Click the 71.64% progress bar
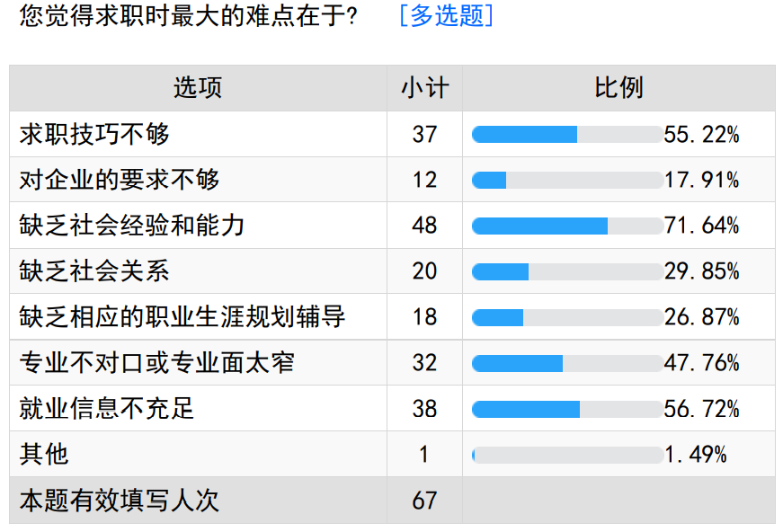 [x=567, y=226]
